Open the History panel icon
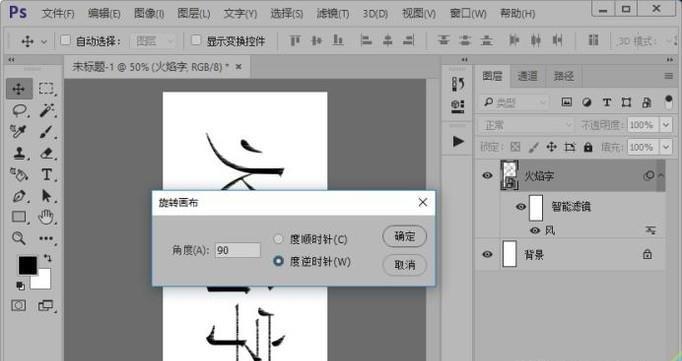This screenshot has height=361, width=682. point(458,84)
